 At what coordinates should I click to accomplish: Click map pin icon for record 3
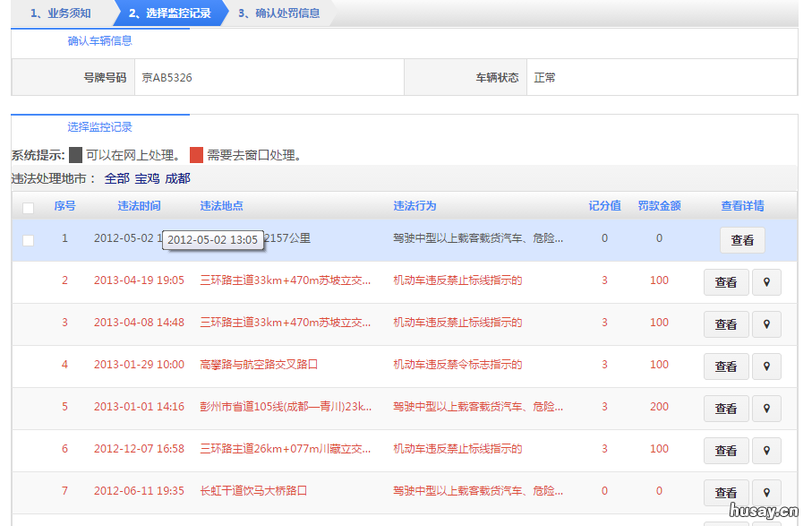766,324
